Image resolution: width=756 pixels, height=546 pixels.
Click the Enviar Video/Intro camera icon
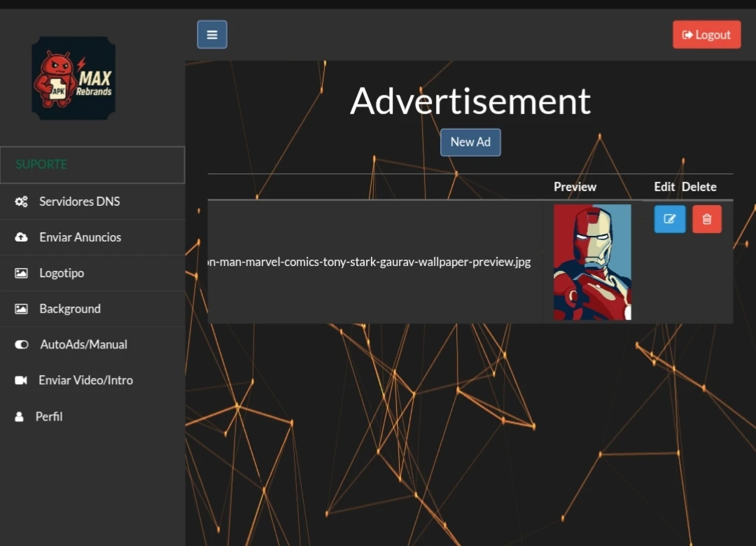tap(21, 380)
